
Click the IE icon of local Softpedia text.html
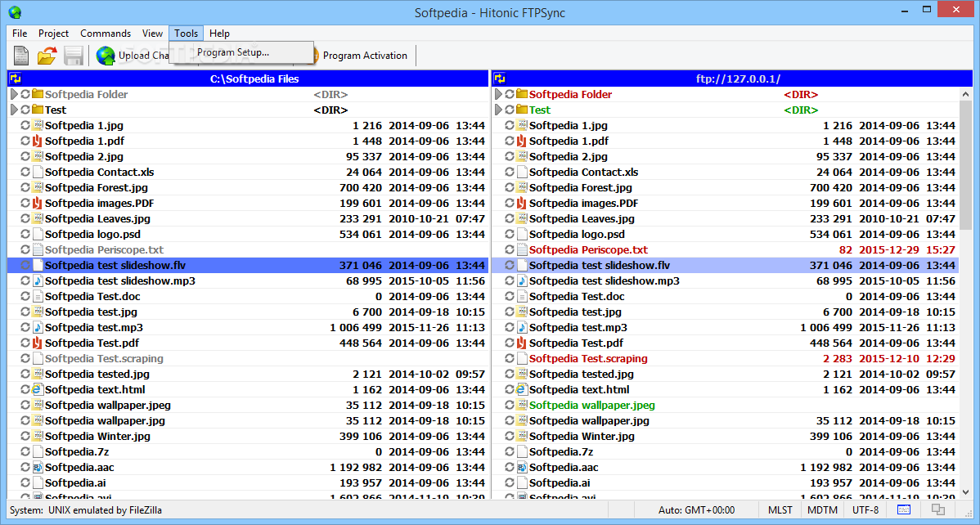[x=38, y=389]
